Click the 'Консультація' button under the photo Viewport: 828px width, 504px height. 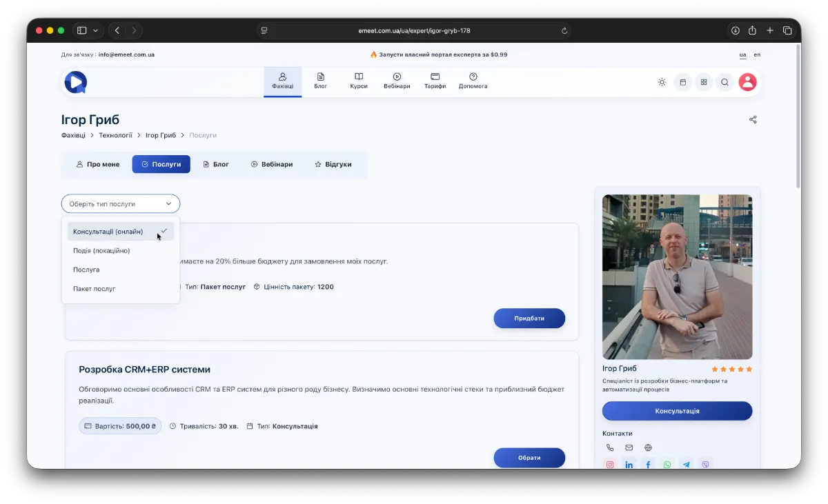pos(677,411)
